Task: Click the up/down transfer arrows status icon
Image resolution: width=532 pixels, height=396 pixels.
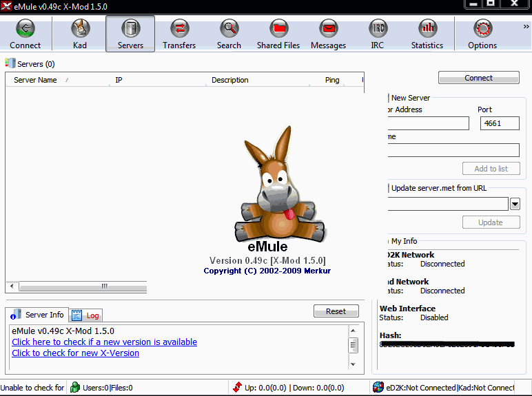Action: [238, 387]
